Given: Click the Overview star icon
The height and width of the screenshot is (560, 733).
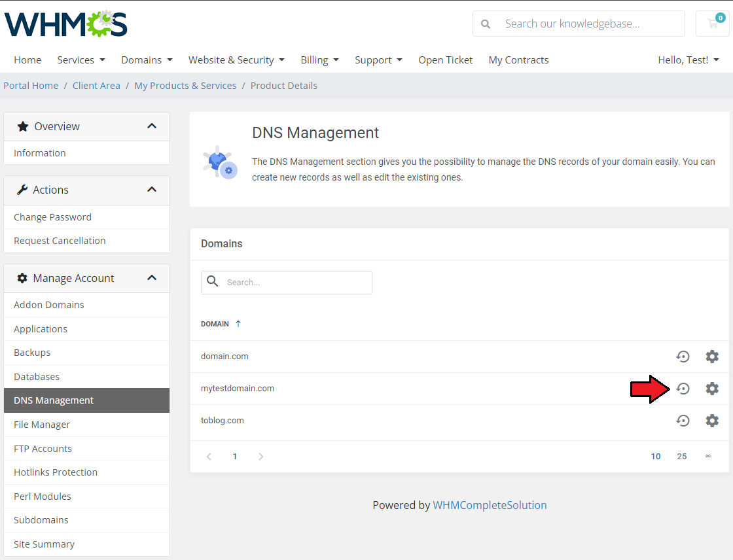Looking at the screenshot, I should click(23, 126).
